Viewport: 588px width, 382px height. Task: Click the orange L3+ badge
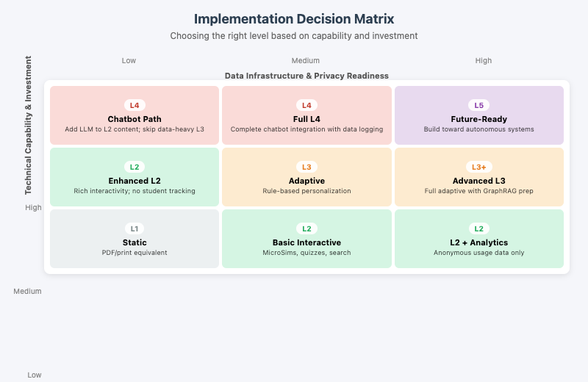479,167
